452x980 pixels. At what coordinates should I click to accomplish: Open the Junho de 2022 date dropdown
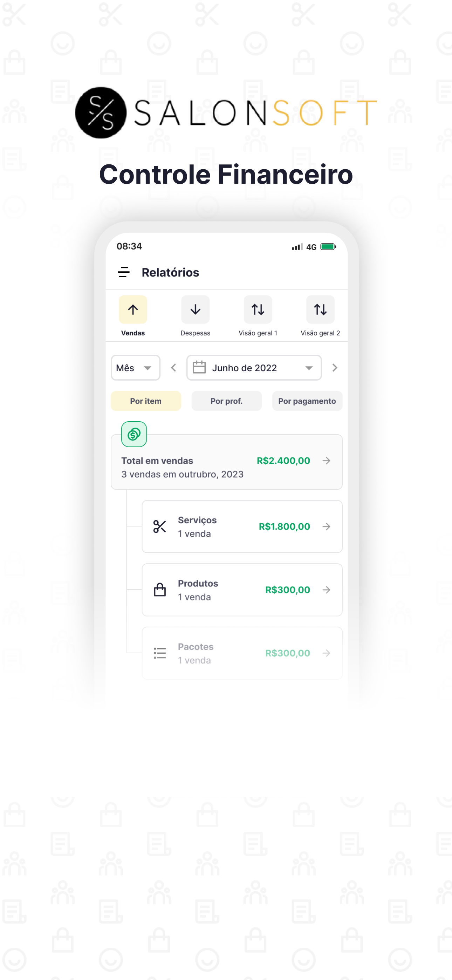point(254,367)
